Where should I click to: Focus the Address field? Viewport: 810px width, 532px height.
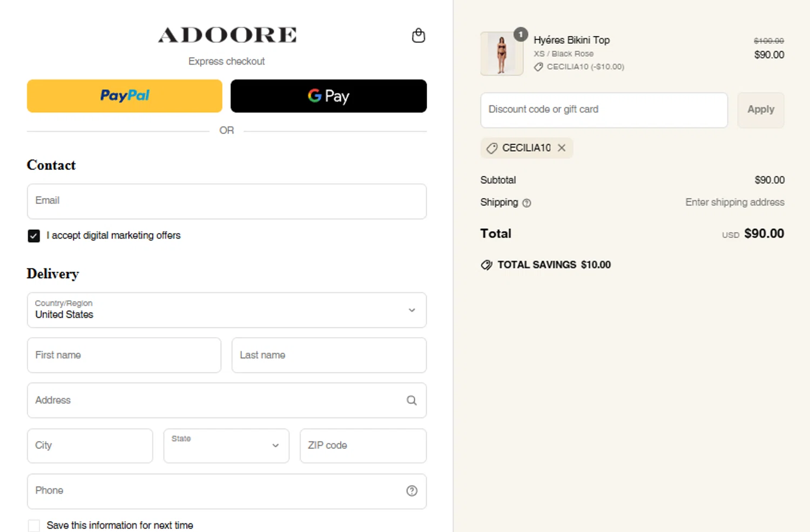click(x=227, y=400)
